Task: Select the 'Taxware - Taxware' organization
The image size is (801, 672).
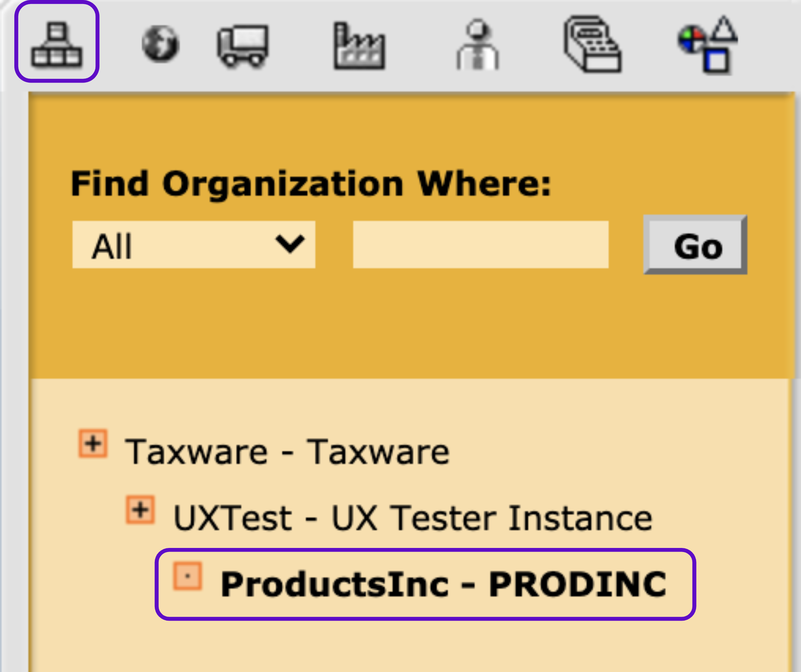Action: (287, 452)
